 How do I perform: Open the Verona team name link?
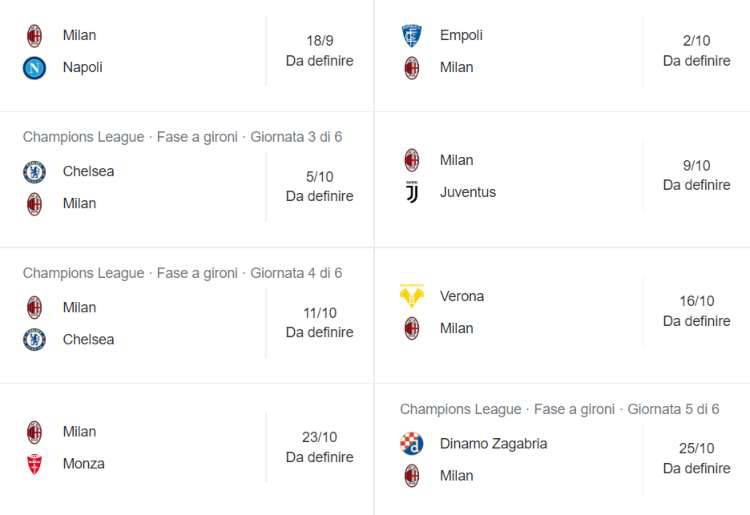pyautogui.click(x=461, y=296)
